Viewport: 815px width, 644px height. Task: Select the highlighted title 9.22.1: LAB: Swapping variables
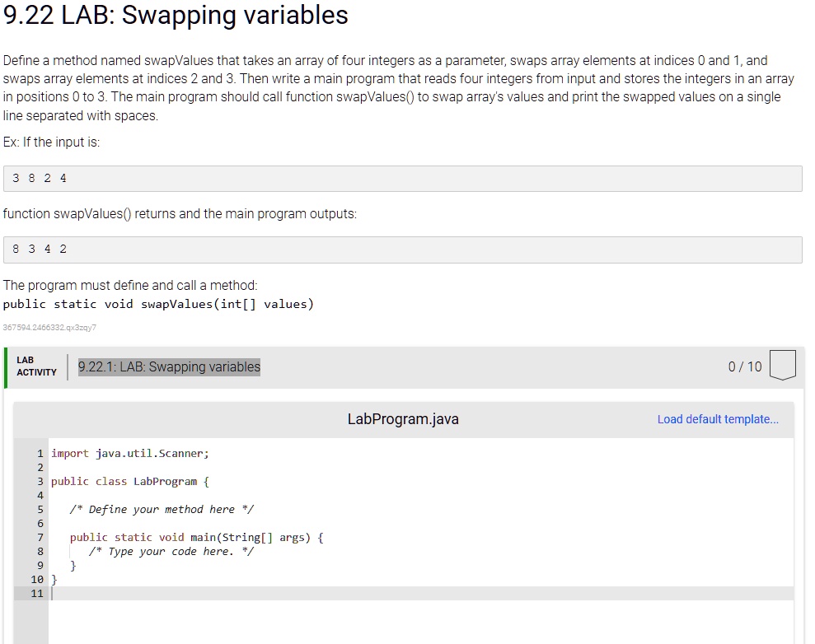click(169, 366)
